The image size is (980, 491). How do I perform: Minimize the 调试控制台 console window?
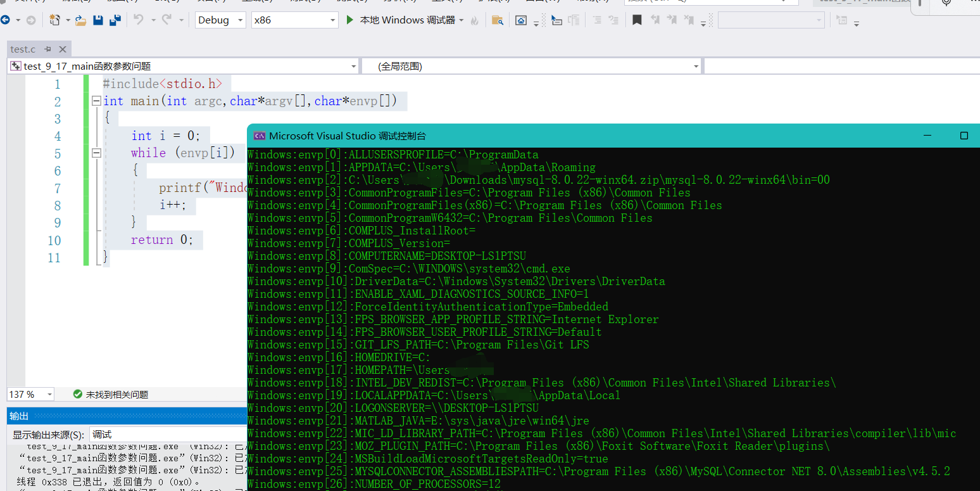tap(927, 136)
